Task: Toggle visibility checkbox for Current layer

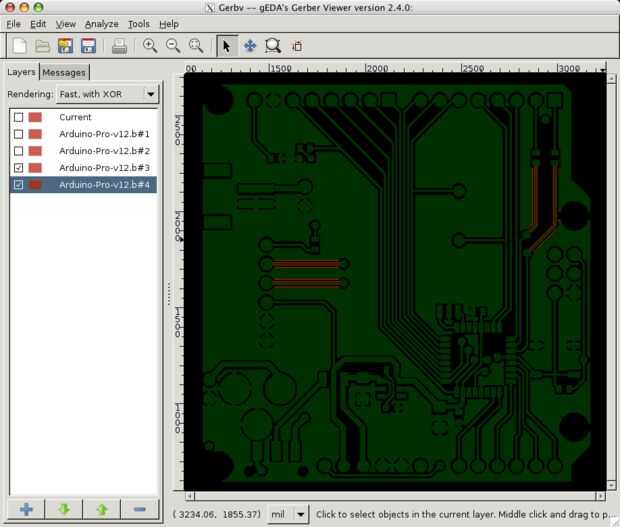Action: click(x=19, y=117)
